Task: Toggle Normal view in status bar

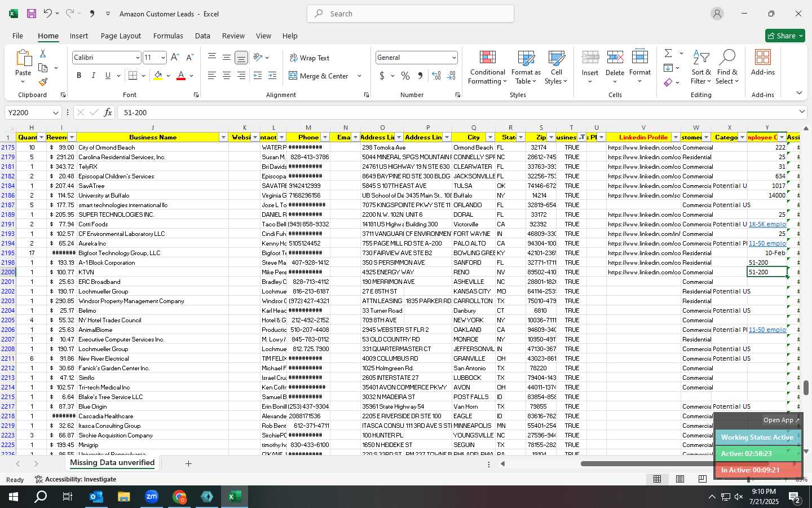Action: click(x=657, y=479)
